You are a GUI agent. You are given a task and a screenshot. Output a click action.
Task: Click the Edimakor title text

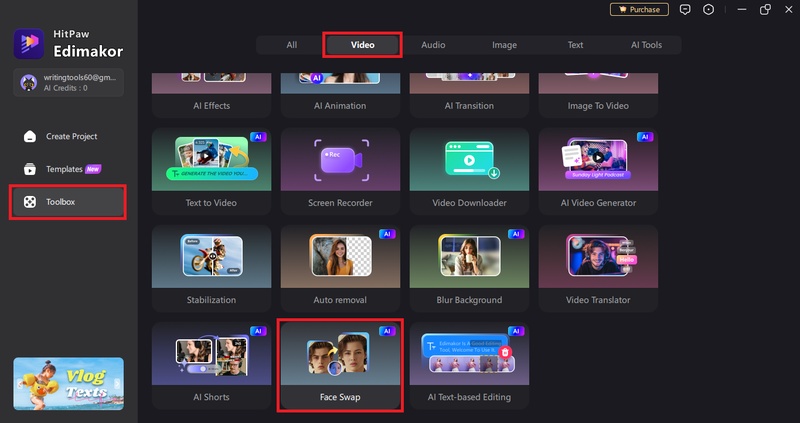tap(88, 51)
